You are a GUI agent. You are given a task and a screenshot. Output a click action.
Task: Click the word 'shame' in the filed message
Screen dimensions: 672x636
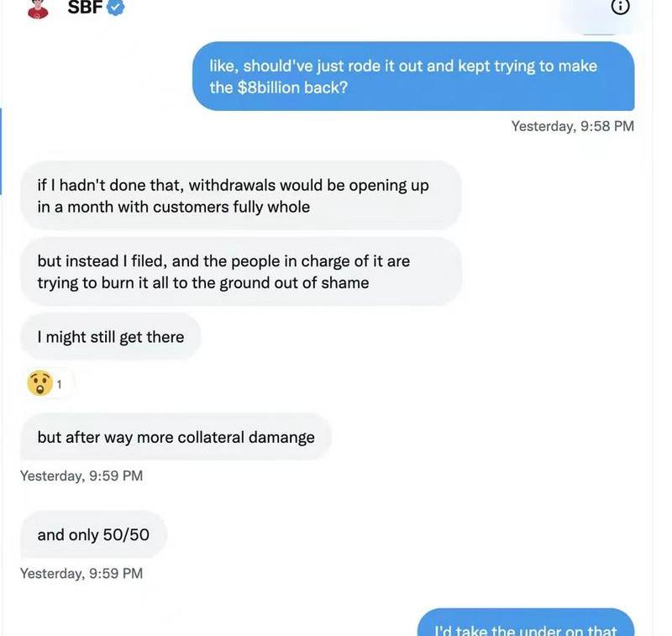345,283
